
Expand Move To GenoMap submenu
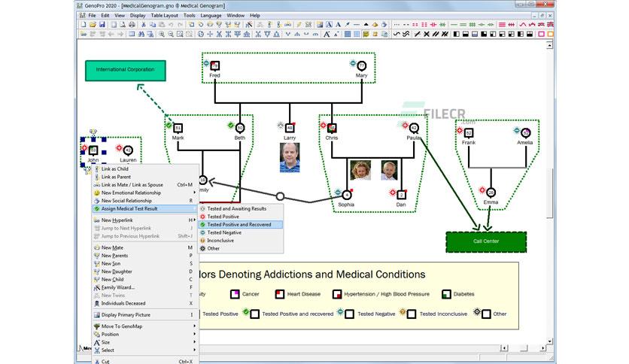point(144,326)
